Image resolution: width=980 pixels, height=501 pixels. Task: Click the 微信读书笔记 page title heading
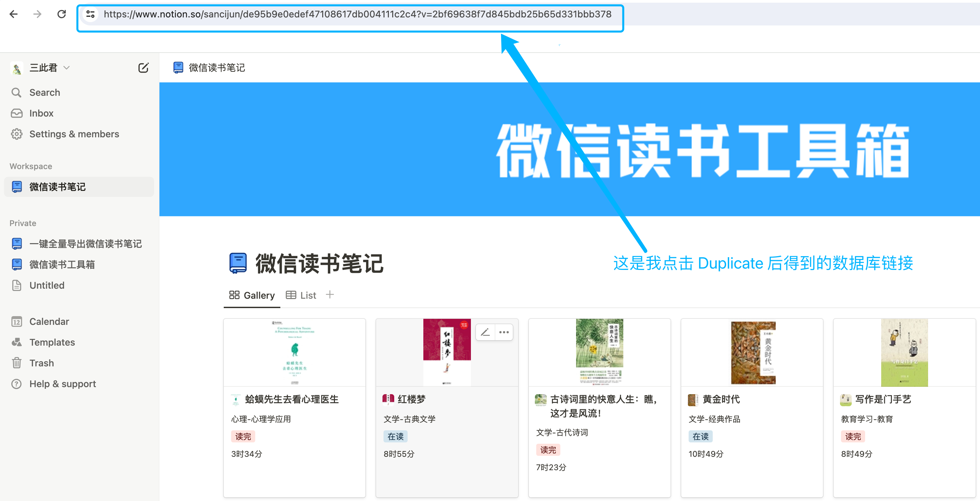click(x=319, y=263)
